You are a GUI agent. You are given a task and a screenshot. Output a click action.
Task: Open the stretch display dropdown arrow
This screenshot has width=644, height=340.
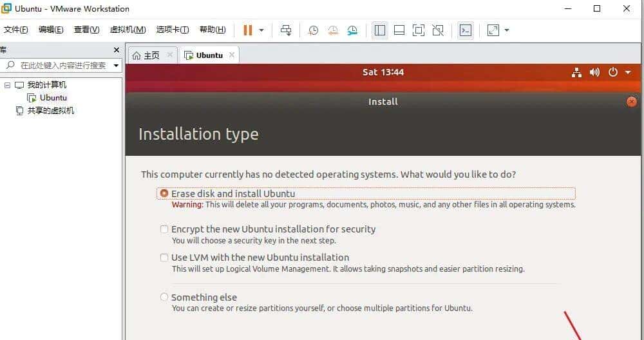click(506, 30)
